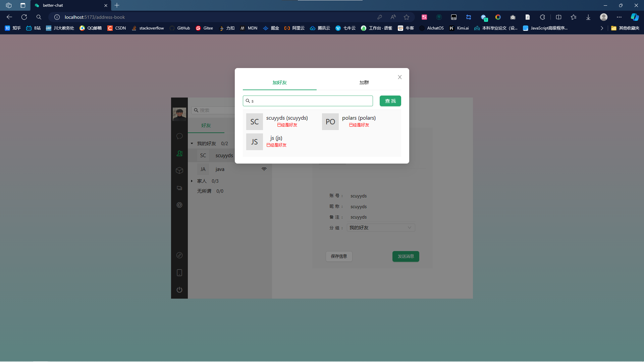Click the cube icon in sidebar

tap(179, 171)
